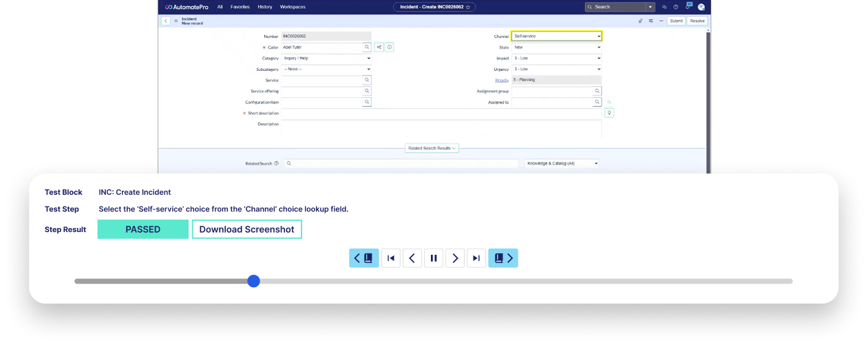Open the Favorites menu
Viewport: 868px width, 345px height.
pyautogui.click(x=240, y=7)
